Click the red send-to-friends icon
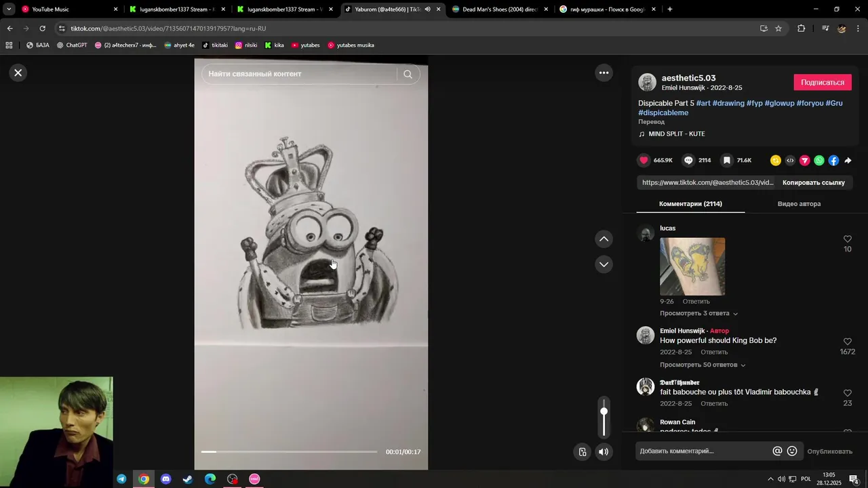Image resolution: width=868 pixels, height=488 pixels. [804, 161]
